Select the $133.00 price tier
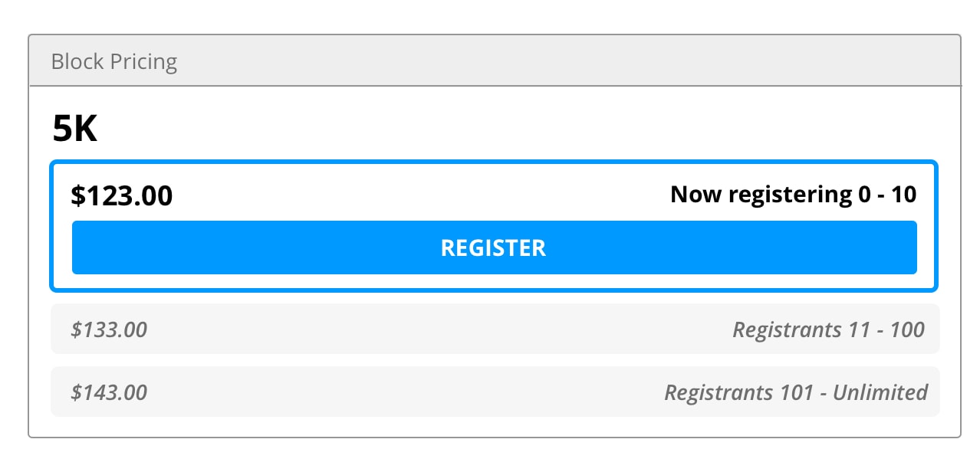 point(109,330)
